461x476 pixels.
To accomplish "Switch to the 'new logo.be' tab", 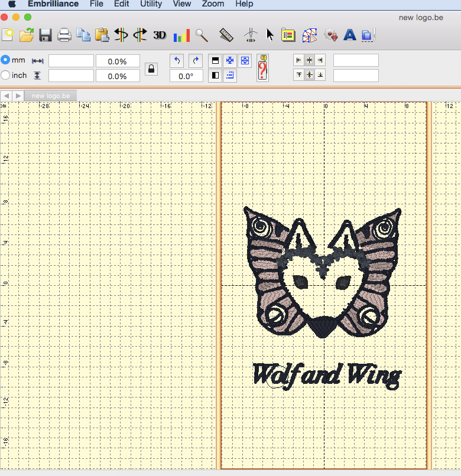I will pyautogui.click(x=51, y=96).
